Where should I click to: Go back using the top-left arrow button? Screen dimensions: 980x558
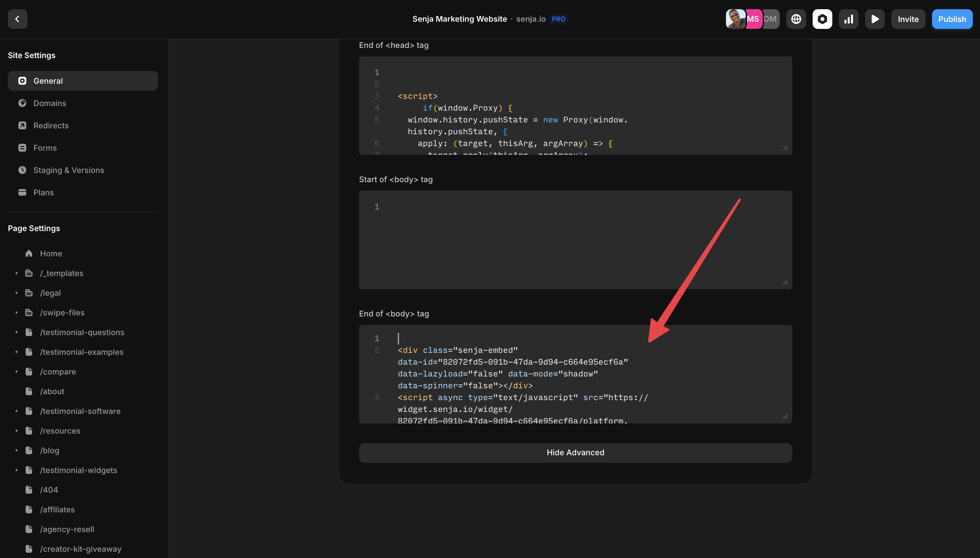coord(18,19)
